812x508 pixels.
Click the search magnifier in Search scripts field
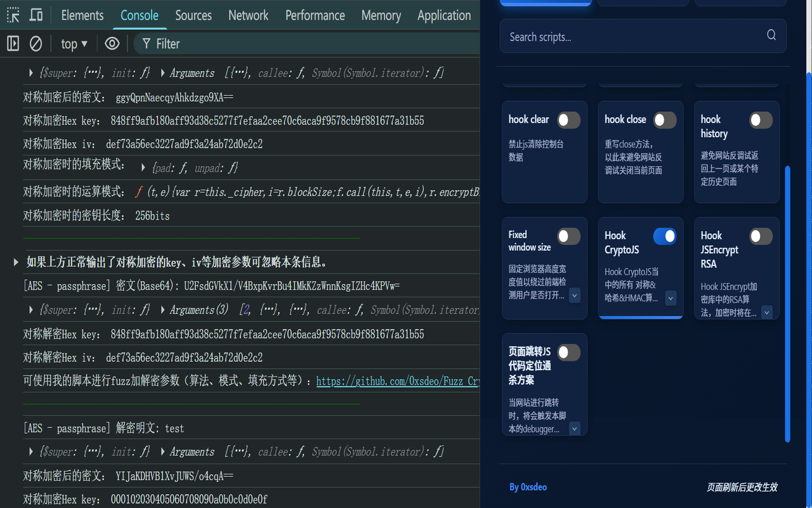pos(771,35)
